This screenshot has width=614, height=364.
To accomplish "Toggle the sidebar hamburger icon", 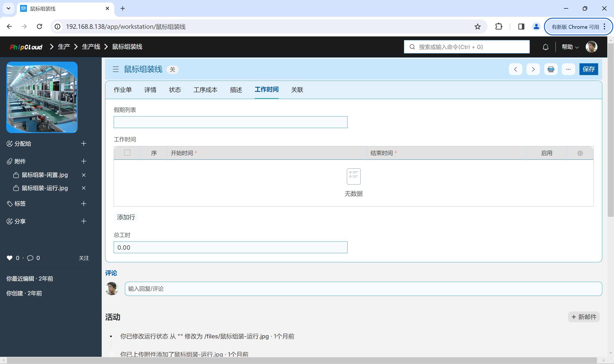I will (x=116, y=69).
